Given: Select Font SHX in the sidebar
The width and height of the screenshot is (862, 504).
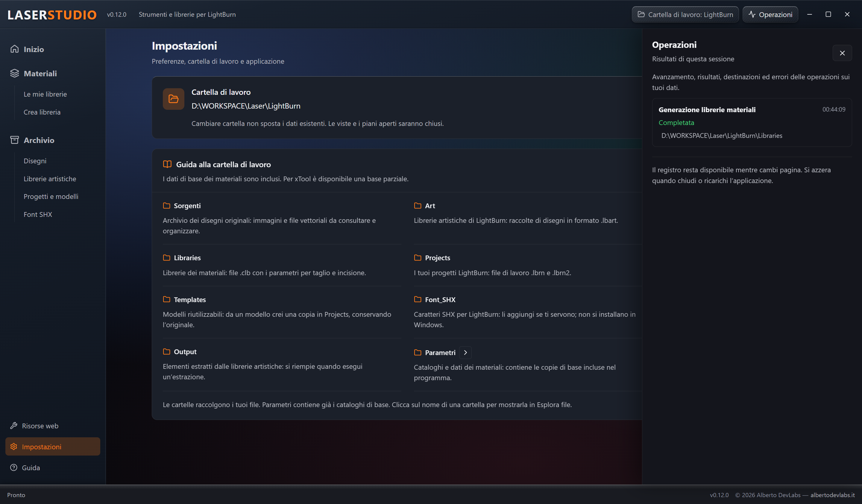Looking at the screenshot, I should (38, 214).
